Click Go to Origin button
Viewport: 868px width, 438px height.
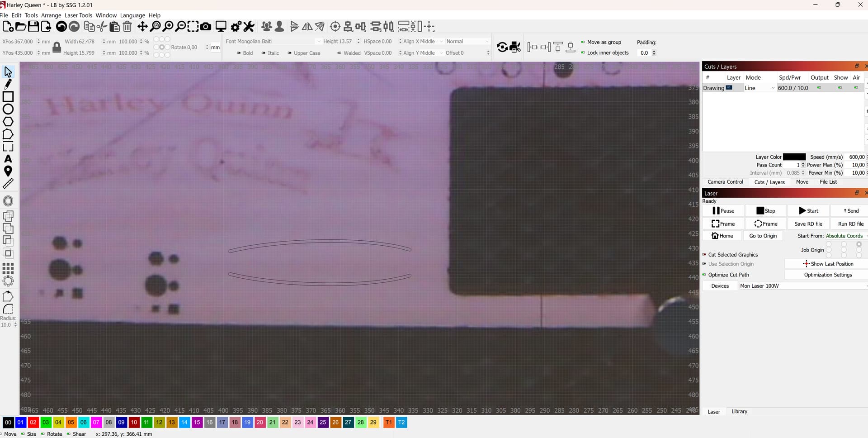(763, 236)
